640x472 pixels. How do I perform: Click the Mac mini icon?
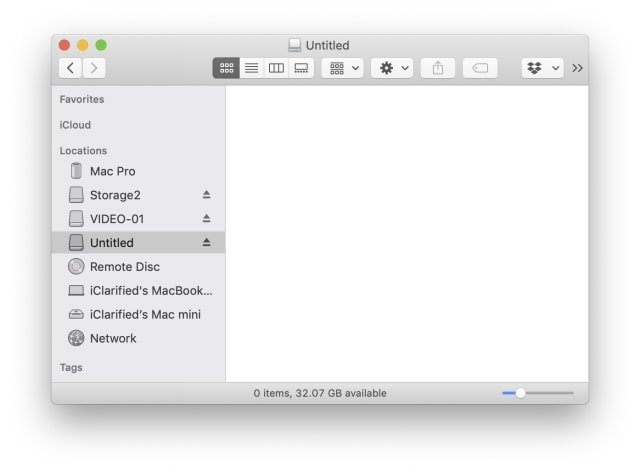click(x=76, y=314)
